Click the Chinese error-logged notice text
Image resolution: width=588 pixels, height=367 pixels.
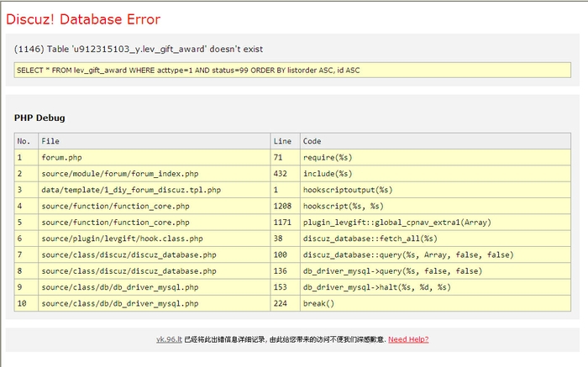[285, 339]
